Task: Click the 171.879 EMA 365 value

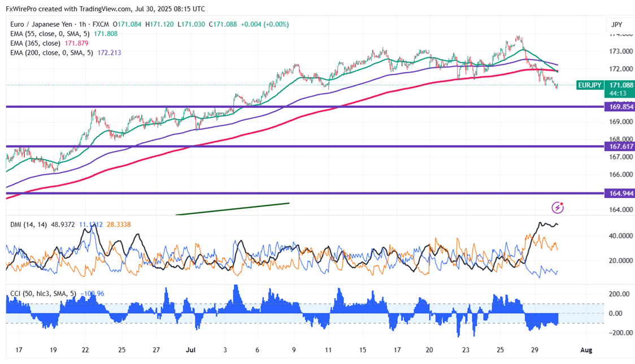Action: (x=76, y=43)
